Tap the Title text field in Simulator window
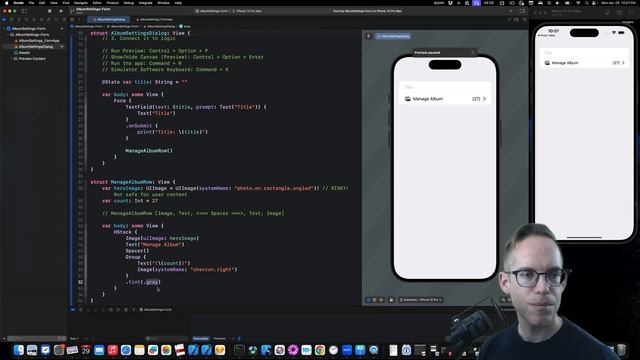The height and width of the screenshot is (360, 640). click(584, 53)
